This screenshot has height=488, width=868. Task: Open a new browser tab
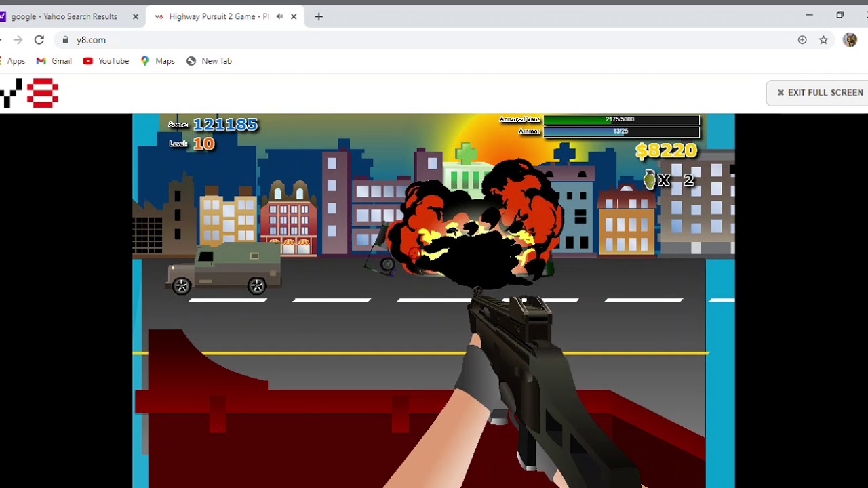pos(319,16)
